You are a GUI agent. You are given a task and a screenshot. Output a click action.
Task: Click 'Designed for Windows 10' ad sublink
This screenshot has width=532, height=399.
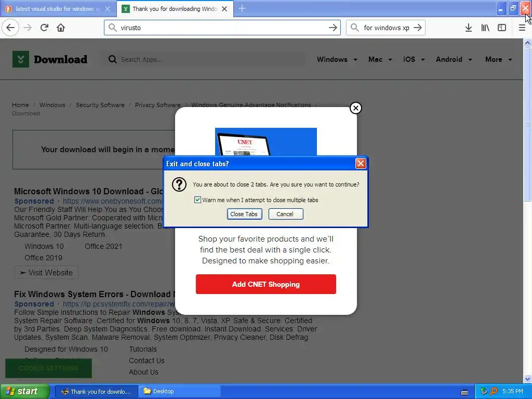coord(66,349)
